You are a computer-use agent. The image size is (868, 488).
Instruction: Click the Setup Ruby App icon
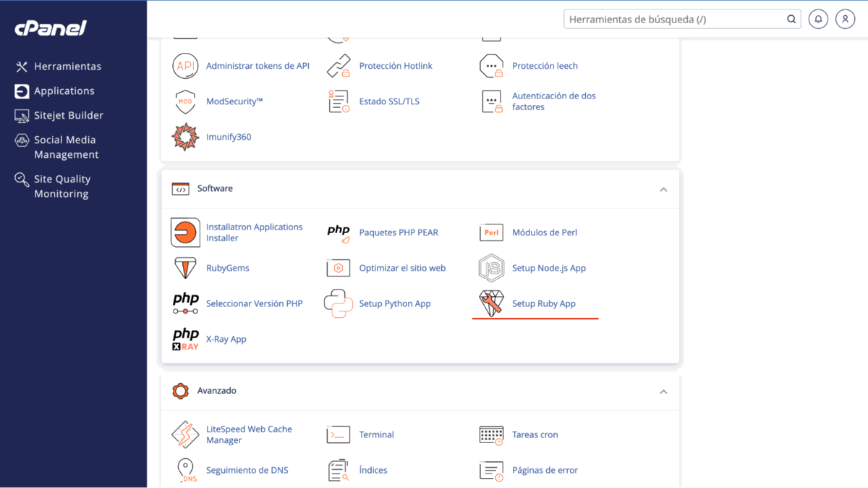492,303
